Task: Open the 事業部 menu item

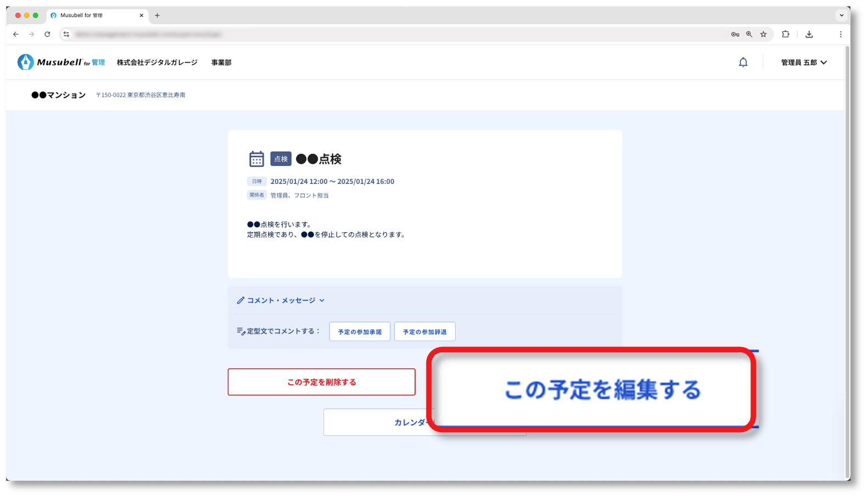Action: [x=221, y=63]
